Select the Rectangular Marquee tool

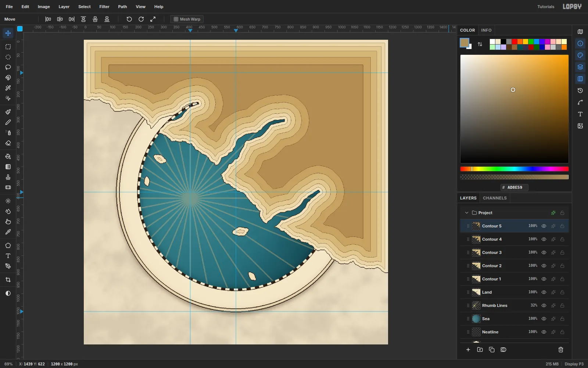coord(8,47)
